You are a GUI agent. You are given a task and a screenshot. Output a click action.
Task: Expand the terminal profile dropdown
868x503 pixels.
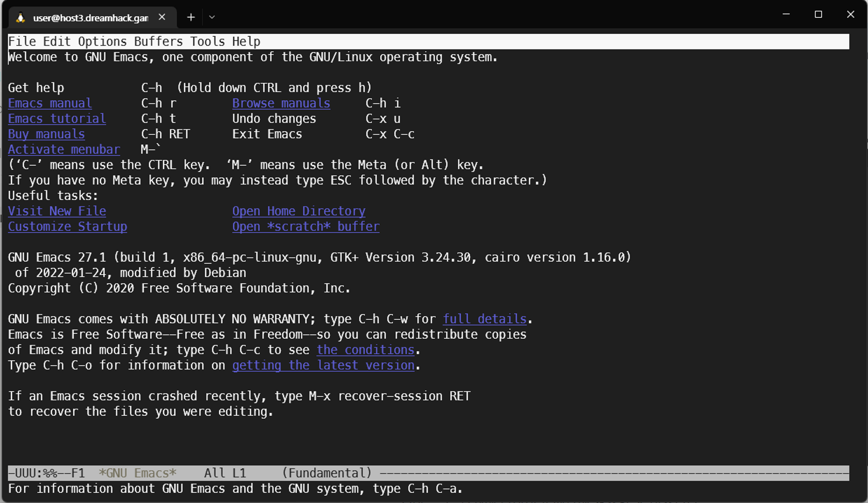point(212,17)
